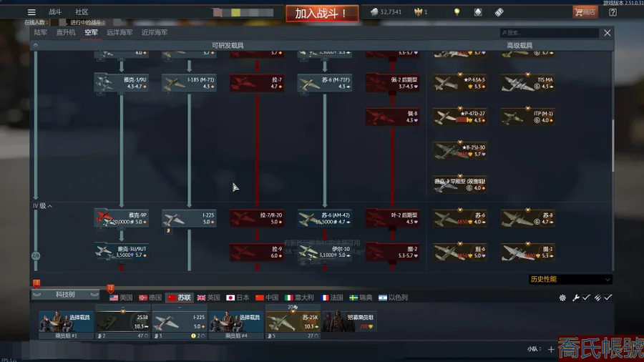Open the 历史性能 mode dropdown
644x362 pixels.
(570, 280)
